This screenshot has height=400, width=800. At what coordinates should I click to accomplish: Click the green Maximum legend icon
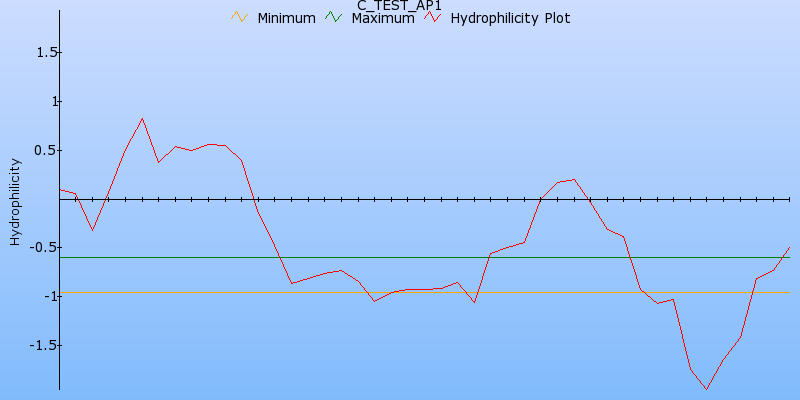click(332, 18)
